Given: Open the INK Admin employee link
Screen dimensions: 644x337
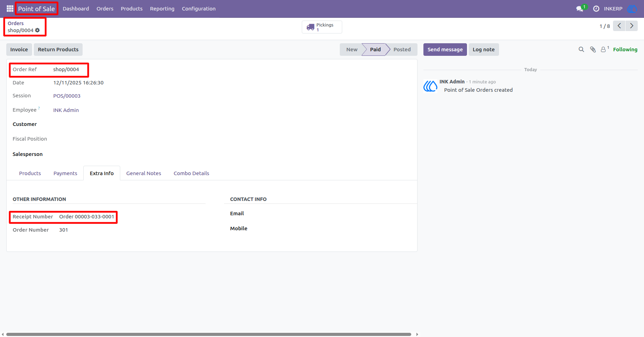Looking at the screenshot, I should tap(66, 110).
